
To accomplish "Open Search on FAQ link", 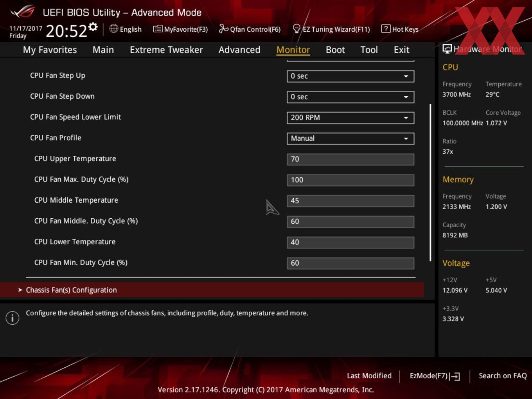I will click(x=503, y=376).
